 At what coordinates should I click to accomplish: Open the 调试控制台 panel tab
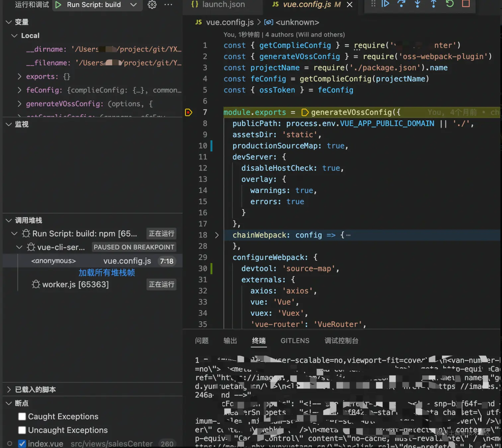tap(342, 341)
